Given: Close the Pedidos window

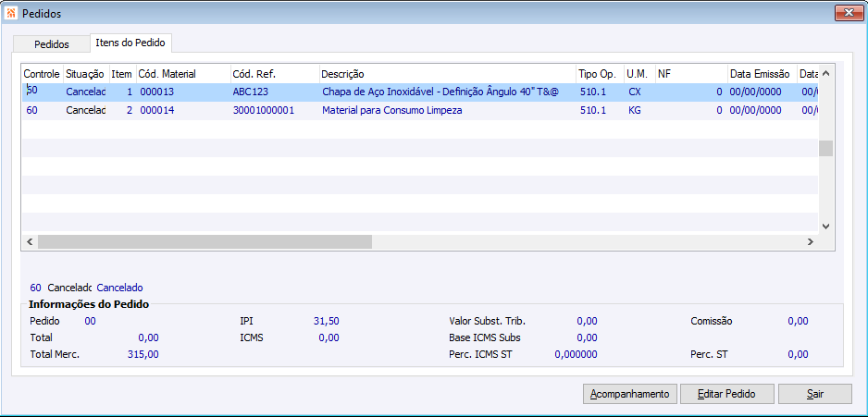Looking at the screenshot, I should [849, 12].
